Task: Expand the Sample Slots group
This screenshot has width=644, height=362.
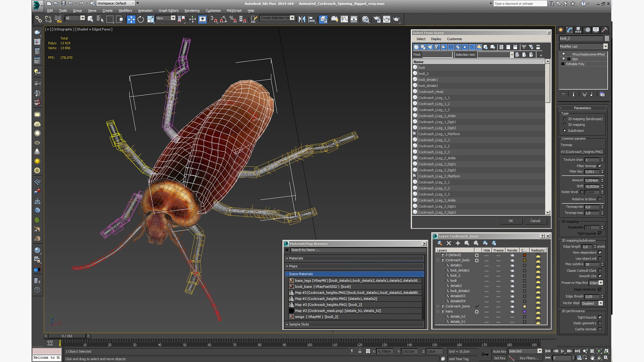Action: click(355, 324)
